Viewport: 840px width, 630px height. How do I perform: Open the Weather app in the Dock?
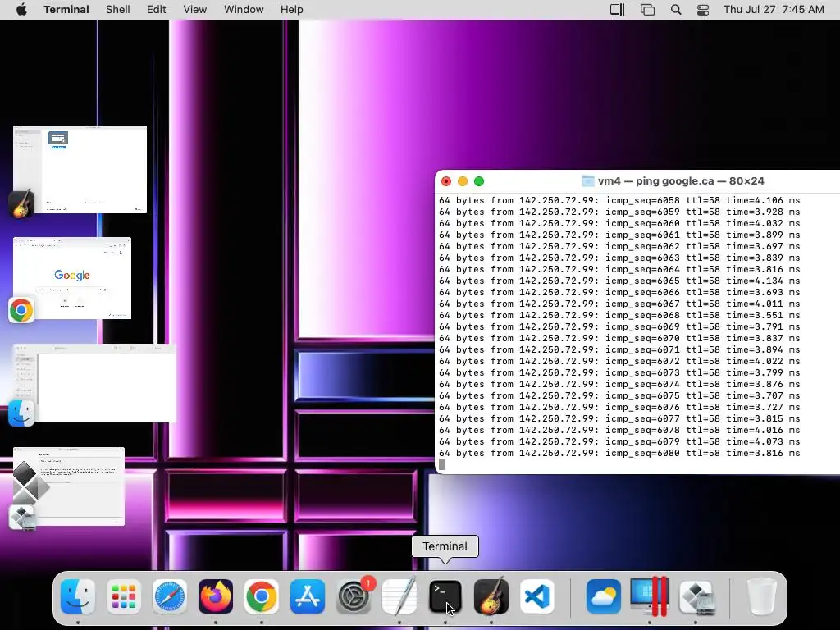tap(603, 596)
